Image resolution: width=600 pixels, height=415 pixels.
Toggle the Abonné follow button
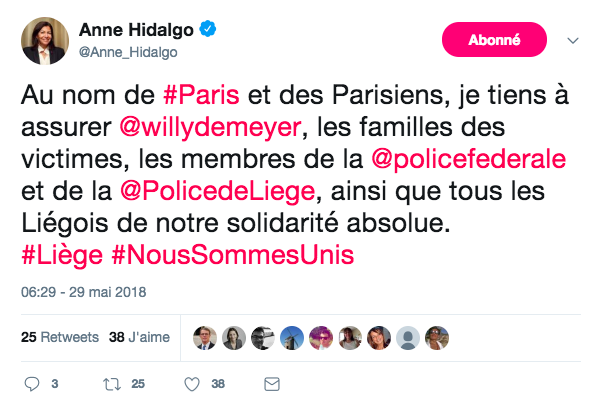coord(494,41)
